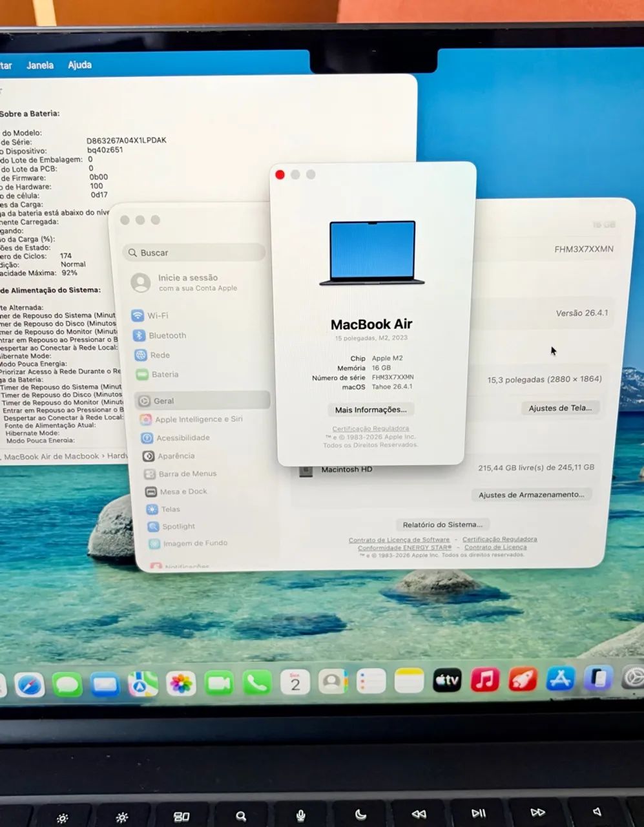Screen dimensions: 644x827
Task: Launch Reminders from the Dock
Action: click(371, 680)
